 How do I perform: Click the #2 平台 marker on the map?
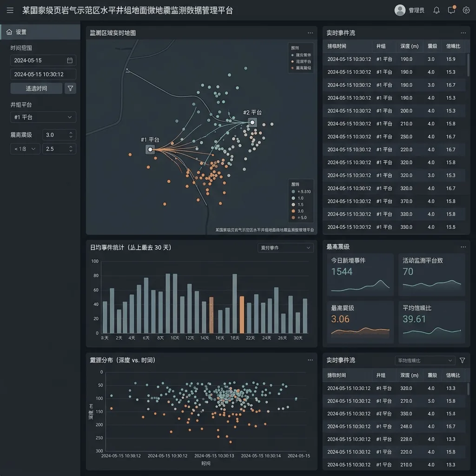(252, 122)
